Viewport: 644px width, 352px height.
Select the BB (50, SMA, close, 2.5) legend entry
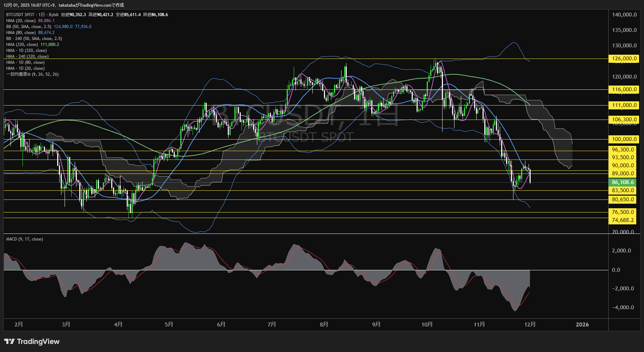click(29, 27)
